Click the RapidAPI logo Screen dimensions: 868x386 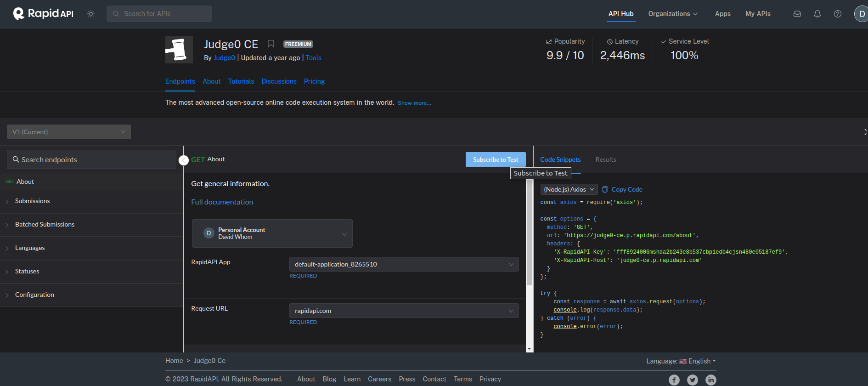click(43, 14)
